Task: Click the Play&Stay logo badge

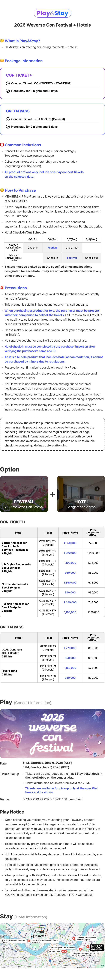Action: tap(52, 13)
